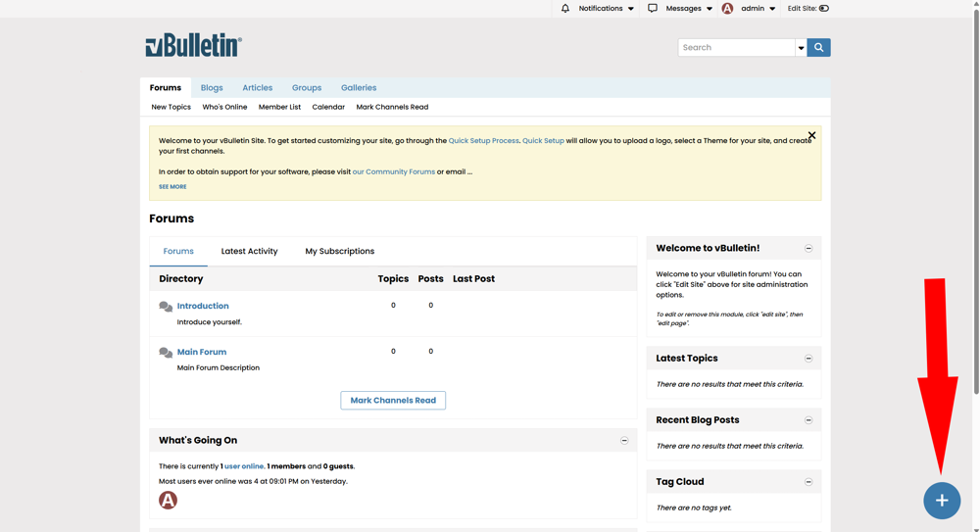Select the Forums navigation tab
The image size is (980, 532).
point(165,87)
